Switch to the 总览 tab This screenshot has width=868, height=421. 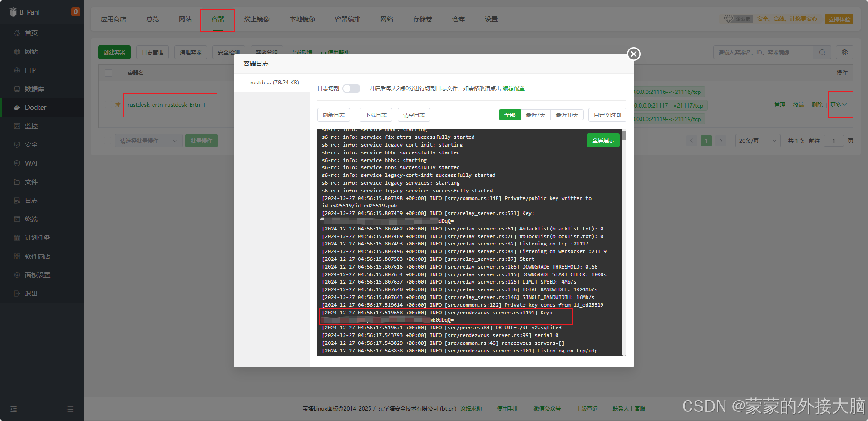coord(153,19)
